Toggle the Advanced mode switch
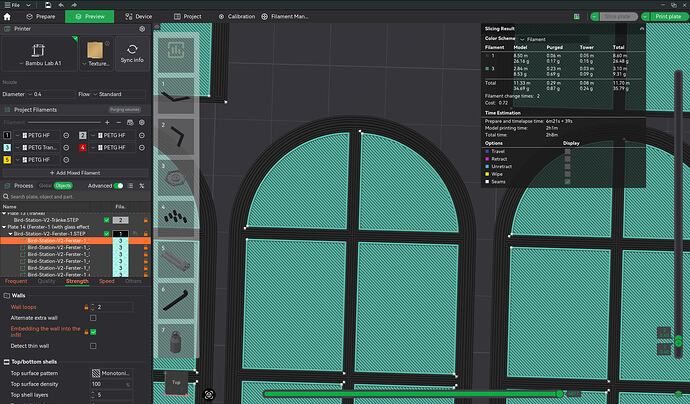 (x=118, y=186)
